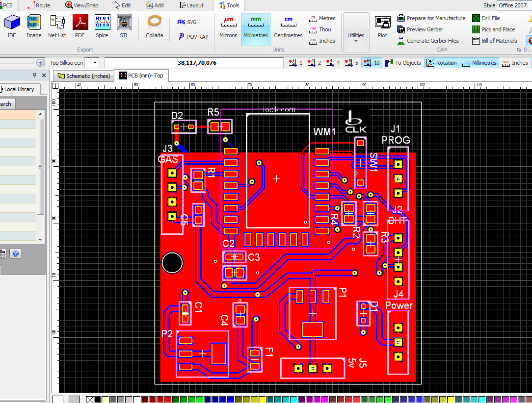Image resolution: width=532 pixels, height=403 pixels.
Task: Toggle the Rotation snap option
Action: coord(441,63)
